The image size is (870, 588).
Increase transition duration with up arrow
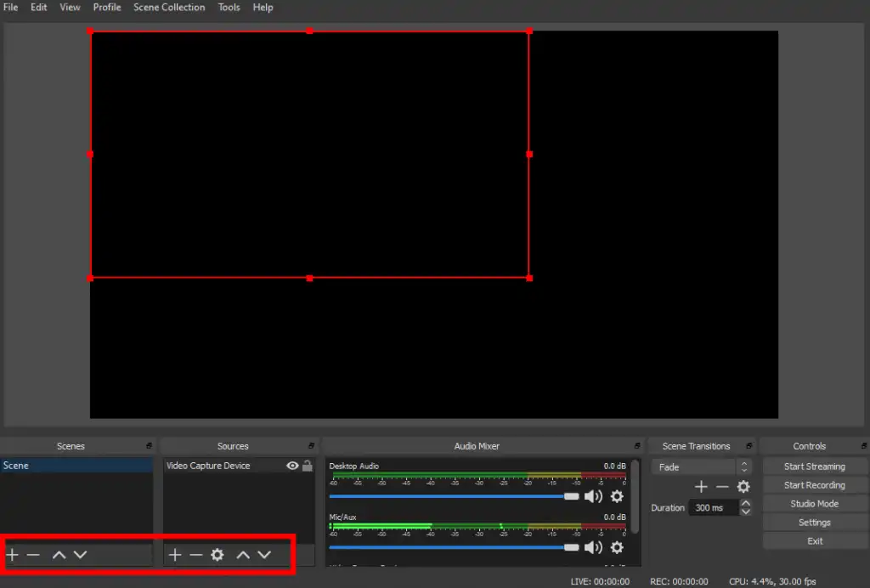[746, 504]
